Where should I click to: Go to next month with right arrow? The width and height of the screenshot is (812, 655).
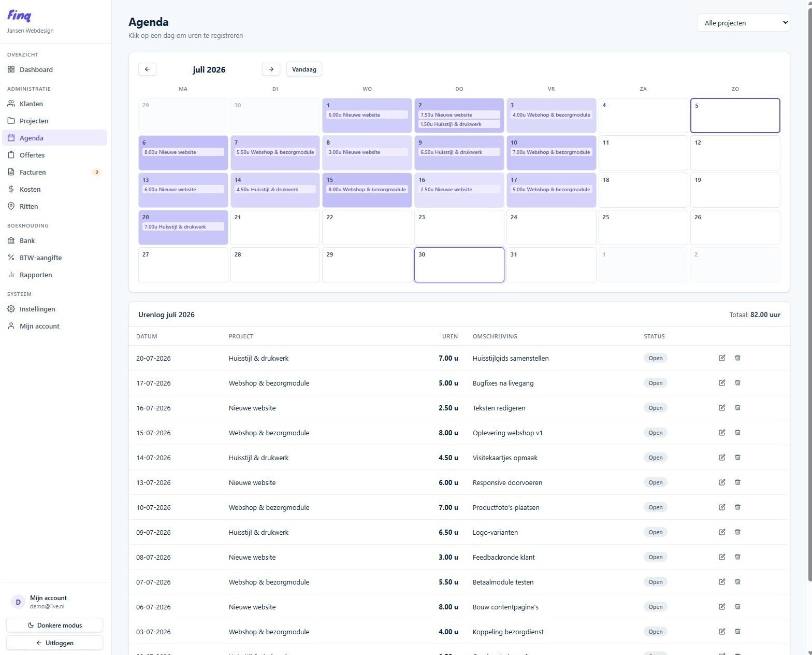[x=271, y=69]
